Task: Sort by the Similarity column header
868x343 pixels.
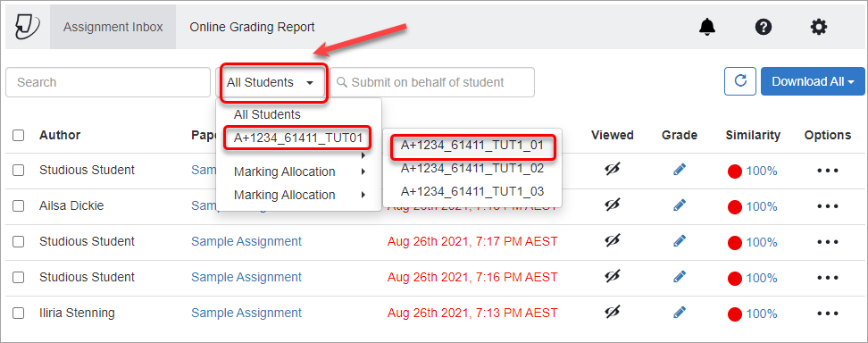Action: [753, 135]
